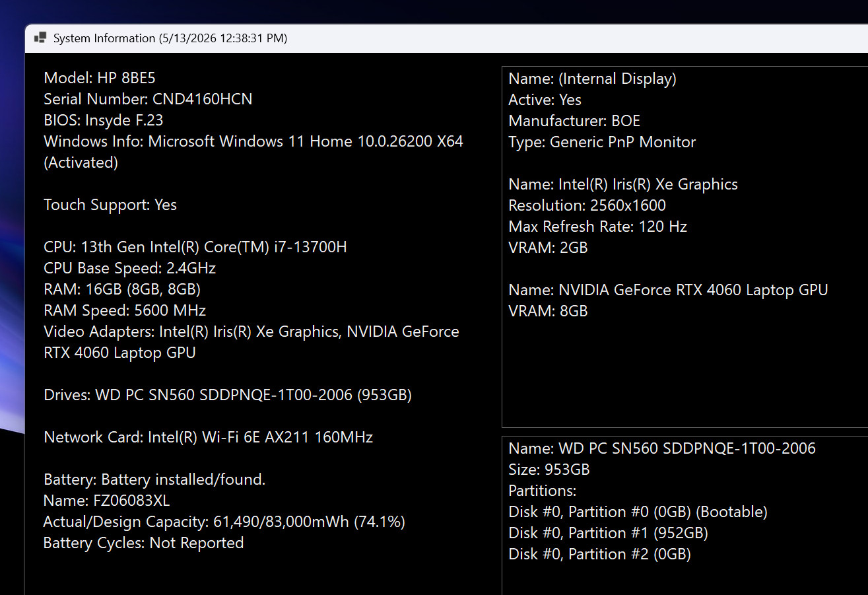868x595 pixels.
Task: Click the (Activated) status text
Action: point(81,162)
